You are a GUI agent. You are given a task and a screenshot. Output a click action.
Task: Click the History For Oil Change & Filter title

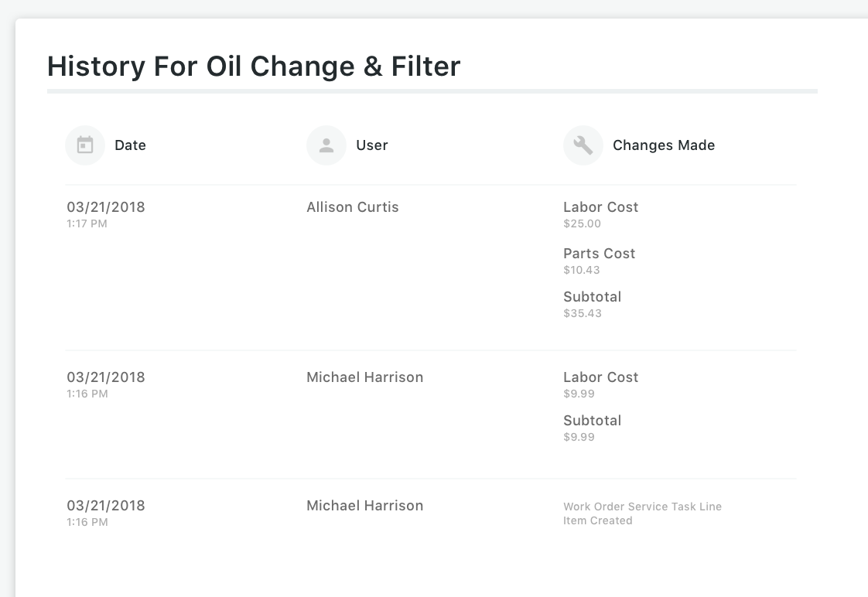[254, 67]
